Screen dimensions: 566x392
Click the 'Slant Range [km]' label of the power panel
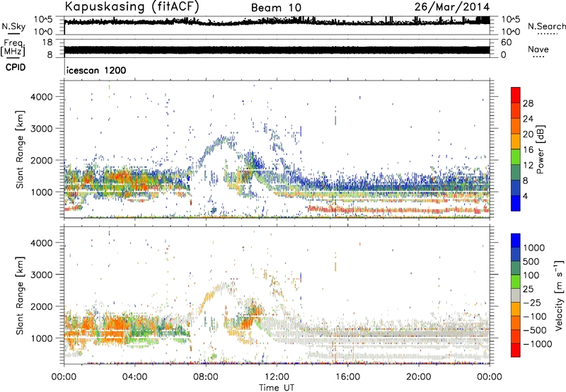click(x=20, y=149)
